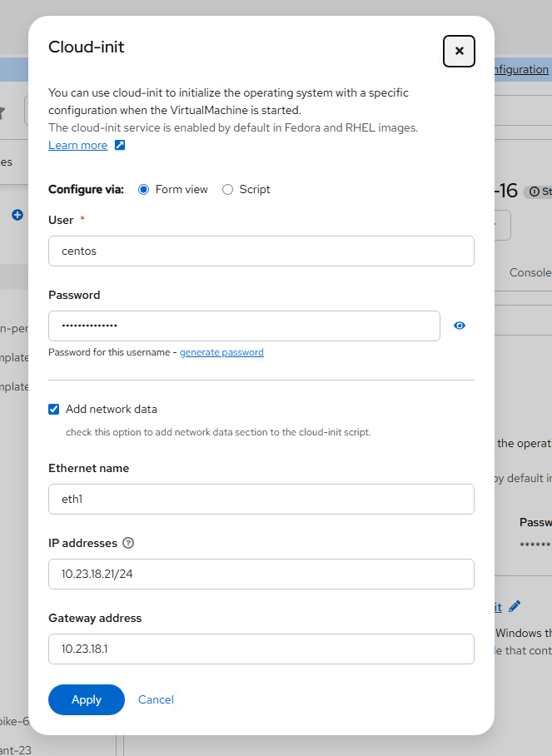Screen dimensions: 552x756
Task: Click the Ethernet name field
Action: pyautogui.click(x=261, y=500)
